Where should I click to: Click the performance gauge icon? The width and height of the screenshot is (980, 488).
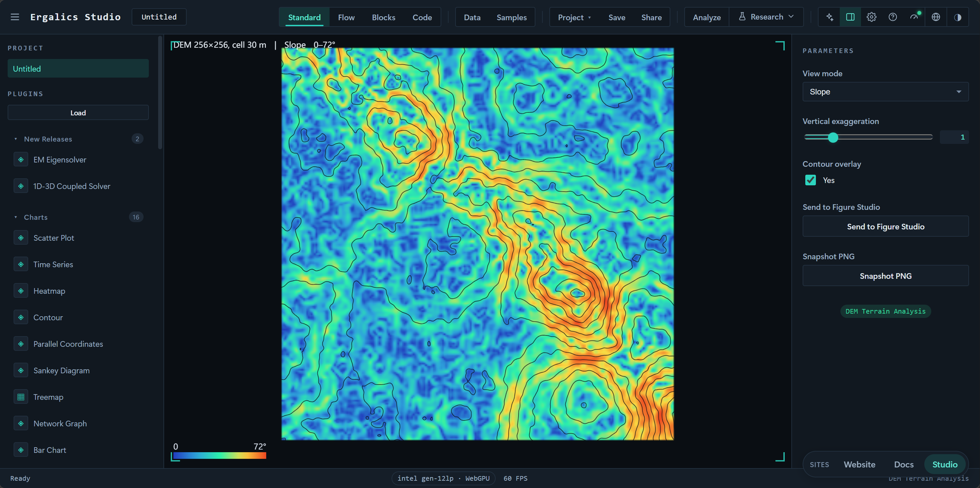[x=914, y=17]
